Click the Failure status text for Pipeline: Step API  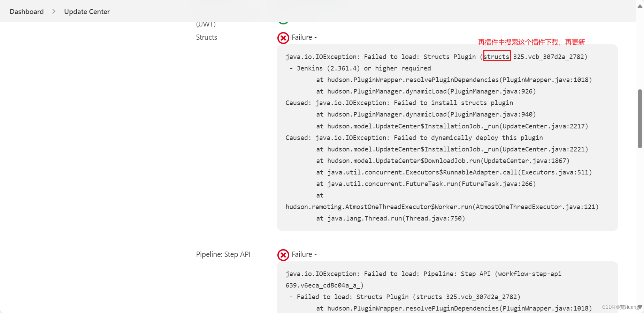point(304,254)
